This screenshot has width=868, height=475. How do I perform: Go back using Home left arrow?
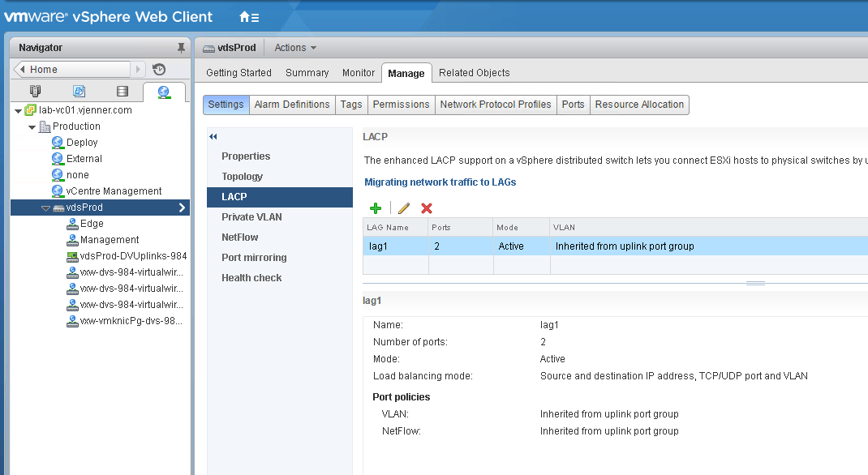coord(23,69)
